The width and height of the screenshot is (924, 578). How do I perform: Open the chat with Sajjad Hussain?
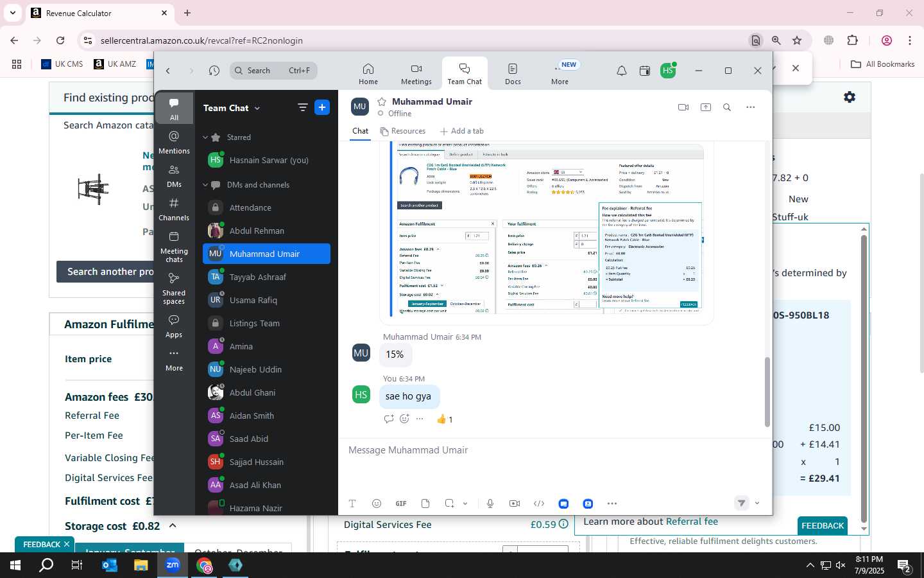click(x=266, y=462)
